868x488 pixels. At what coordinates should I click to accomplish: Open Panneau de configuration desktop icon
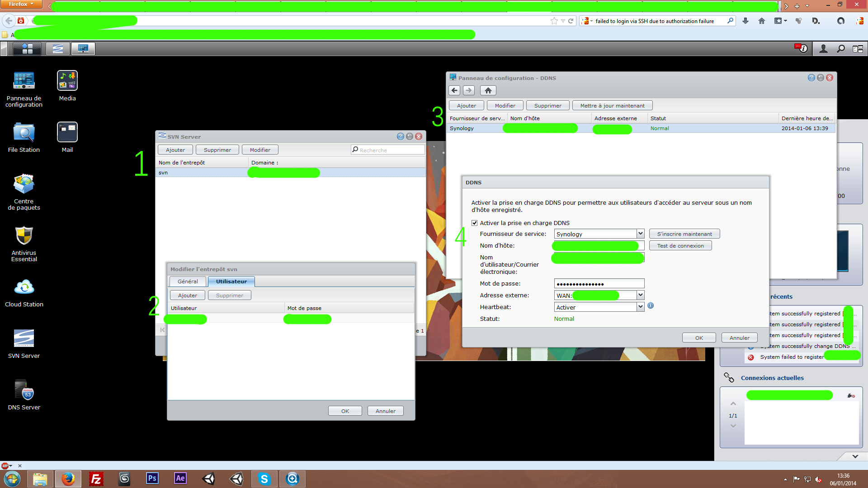click(x=24, y=89)
